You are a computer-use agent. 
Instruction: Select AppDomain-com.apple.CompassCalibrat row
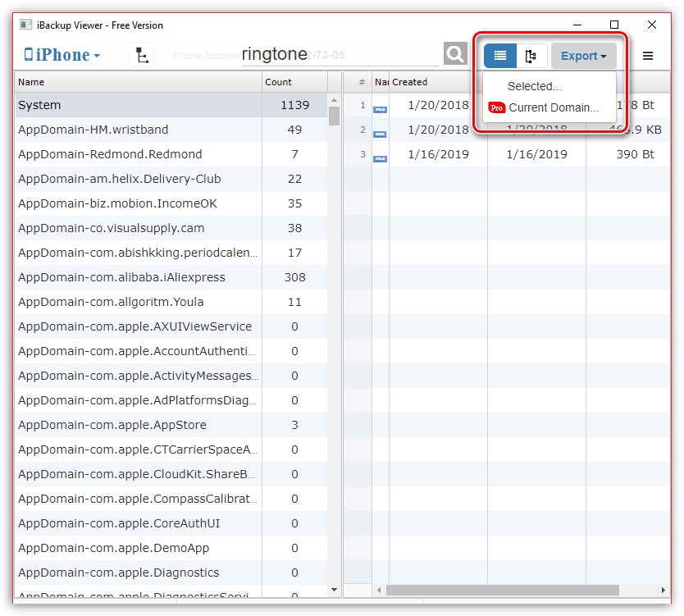tap(171, 499)
